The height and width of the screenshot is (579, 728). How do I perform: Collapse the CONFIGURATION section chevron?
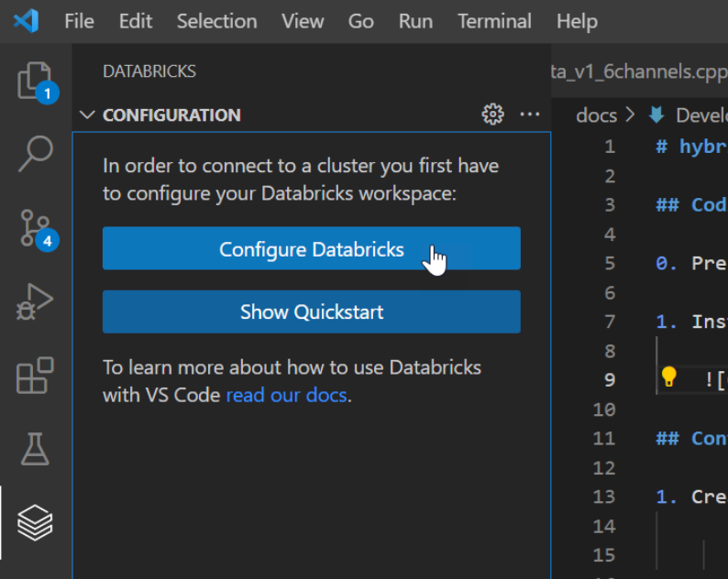pos(87,115)
